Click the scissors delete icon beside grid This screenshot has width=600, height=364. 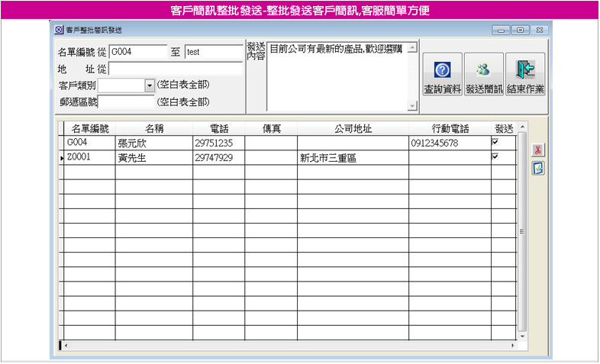click(537, 150)
